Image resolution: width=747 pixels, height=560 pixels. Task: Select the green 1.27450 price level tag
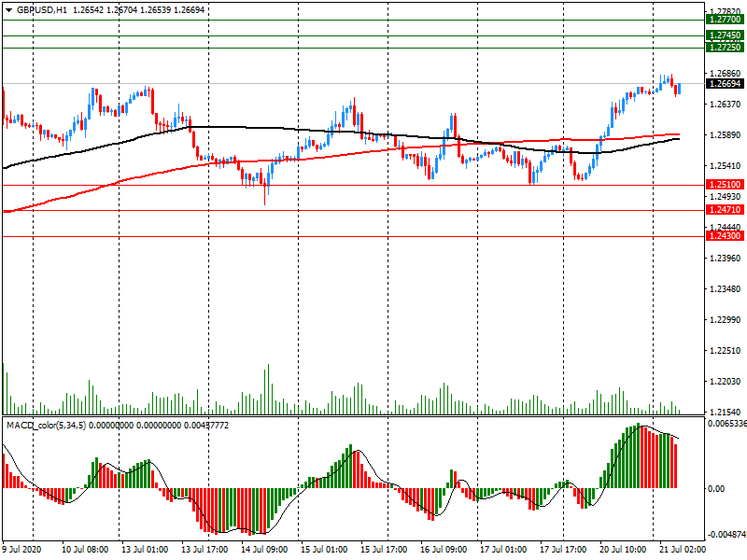725,35
